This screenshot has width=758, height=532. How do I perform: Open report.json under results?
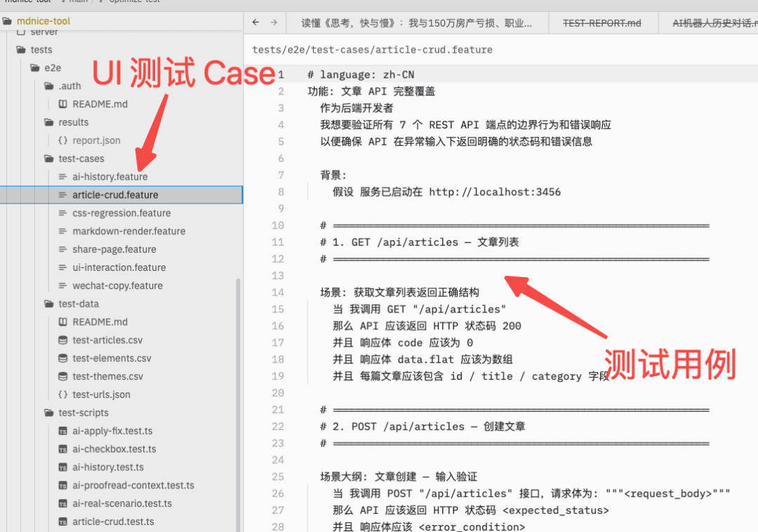point(96,140)
